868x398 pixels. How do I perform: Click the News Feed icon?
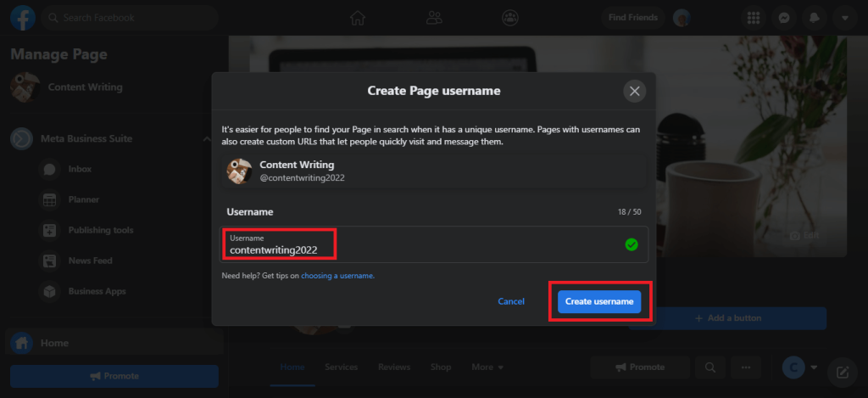pyautogui.click(x=50, y=261)
